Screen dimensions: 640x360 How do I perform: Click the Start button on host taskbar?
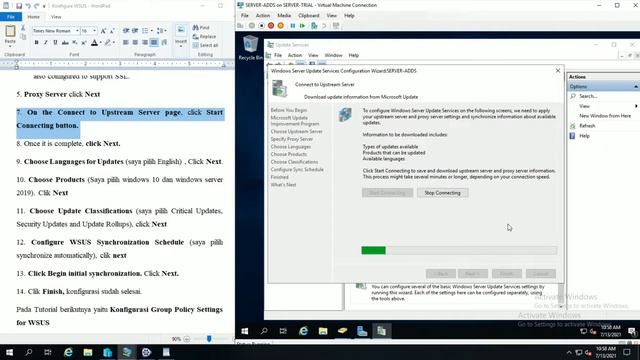9,352
